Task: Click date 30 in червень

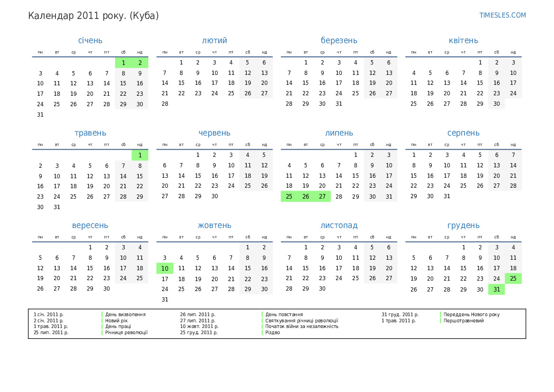Action: click(x=215, y=196)
